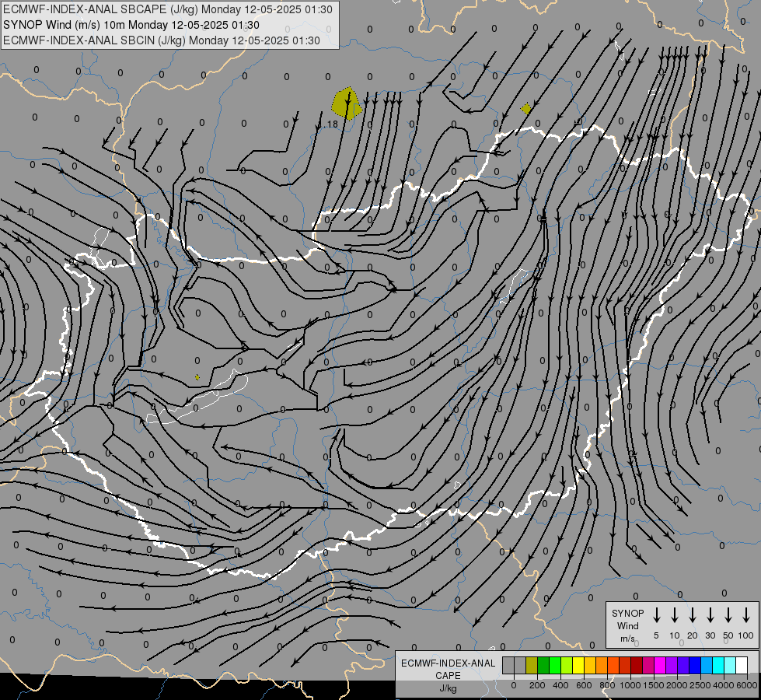Click the 'J/kg' legend unit label
This screenshot has height=700, width=761.
(448, 688)
